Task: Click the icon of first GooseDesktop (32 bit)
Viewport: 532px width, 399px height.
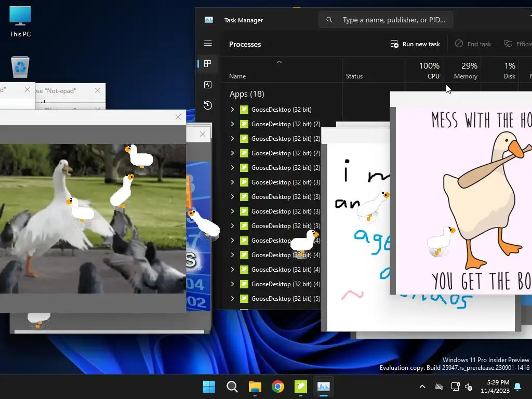Action: pos(244,109)
